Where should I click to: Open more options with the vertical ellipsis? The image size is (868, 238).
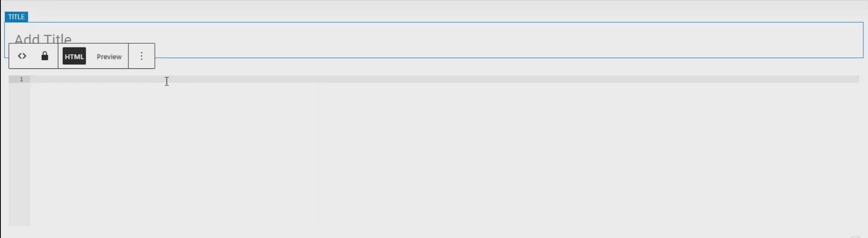(x=142, y=56)
